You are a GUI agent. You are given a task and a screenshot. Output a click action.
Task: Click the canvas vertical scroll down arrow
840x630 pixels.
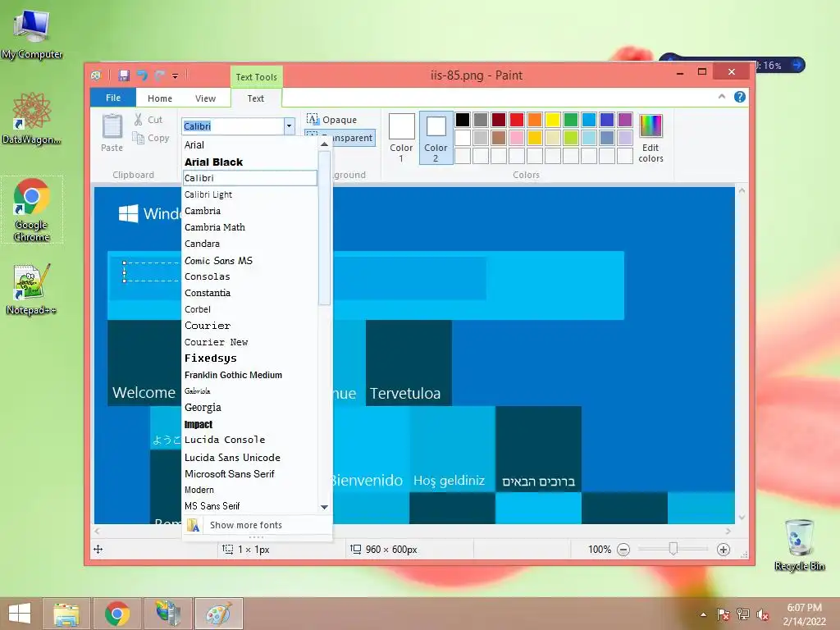tap(742, 517)
